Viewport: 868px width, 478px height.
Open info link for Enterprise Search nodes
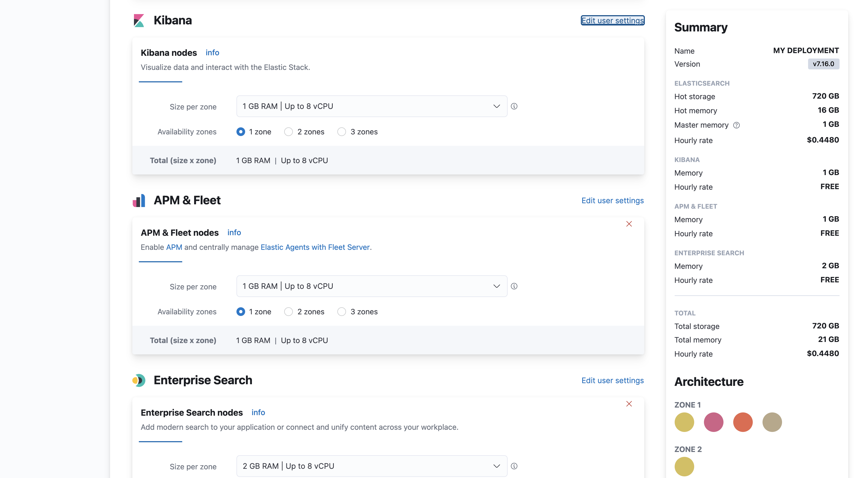pos(258,412)
